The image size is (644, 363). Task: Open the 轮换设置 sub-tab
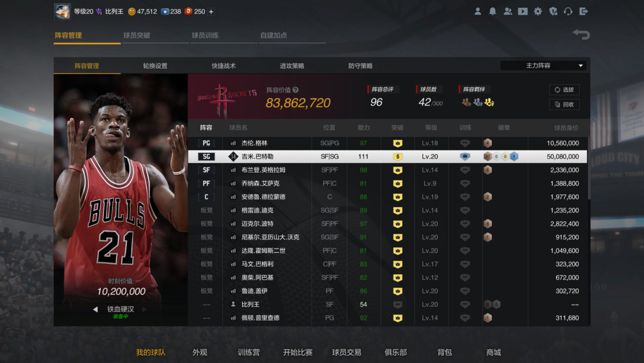coord(155,66)
